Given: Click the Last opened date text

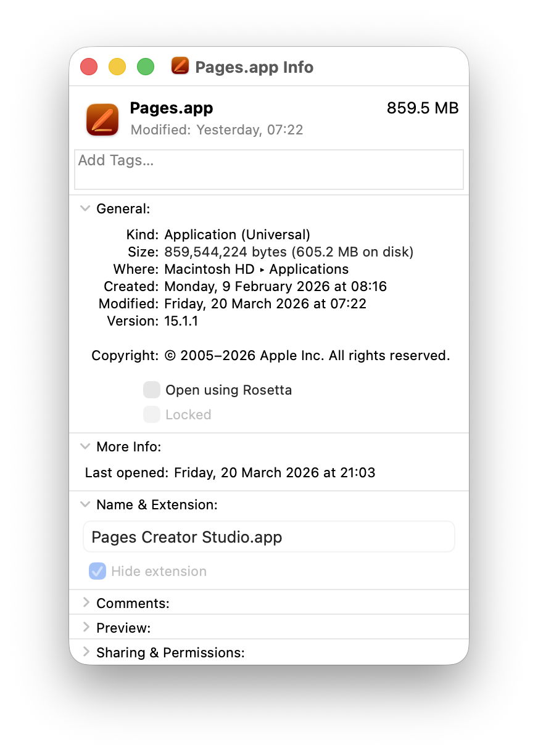Looking at the screenshot, I should (x=274, y=472).
